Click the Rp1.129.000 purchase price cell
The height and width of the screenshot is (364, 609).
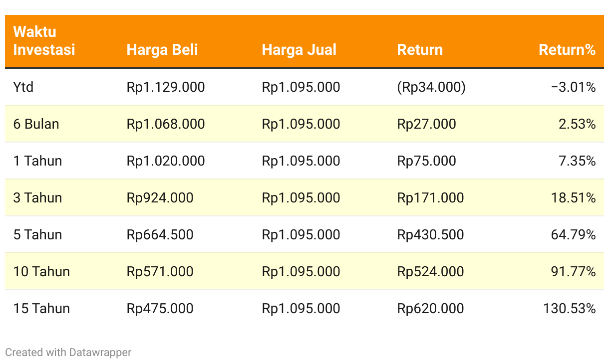pyautogui.click(x=166, y=87)
